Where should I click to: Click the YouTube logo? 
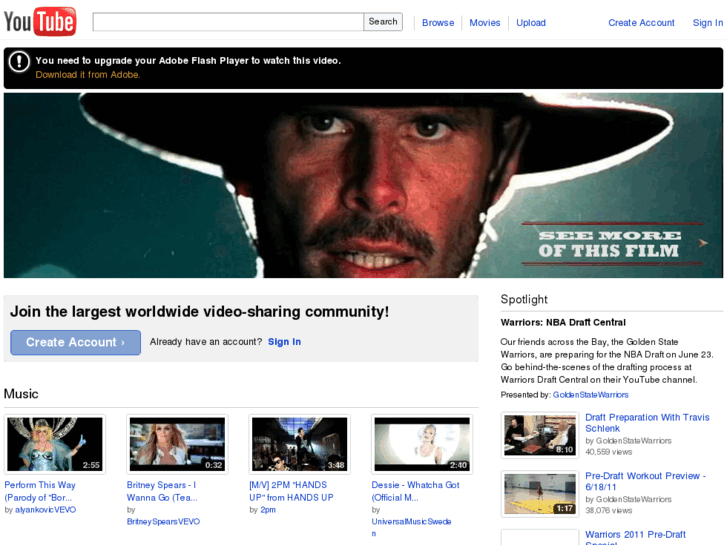point(40,21)
